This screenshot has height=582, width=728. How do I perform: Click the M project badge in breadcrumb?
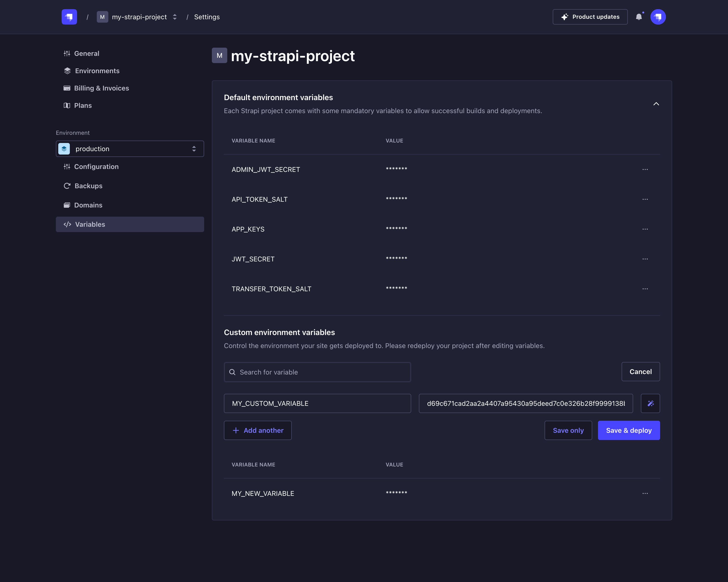(102, 17)
